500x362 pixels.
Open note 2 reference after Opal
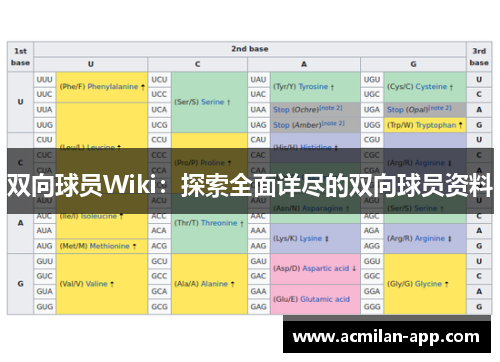pyautogui.click(x=440, y=108)
